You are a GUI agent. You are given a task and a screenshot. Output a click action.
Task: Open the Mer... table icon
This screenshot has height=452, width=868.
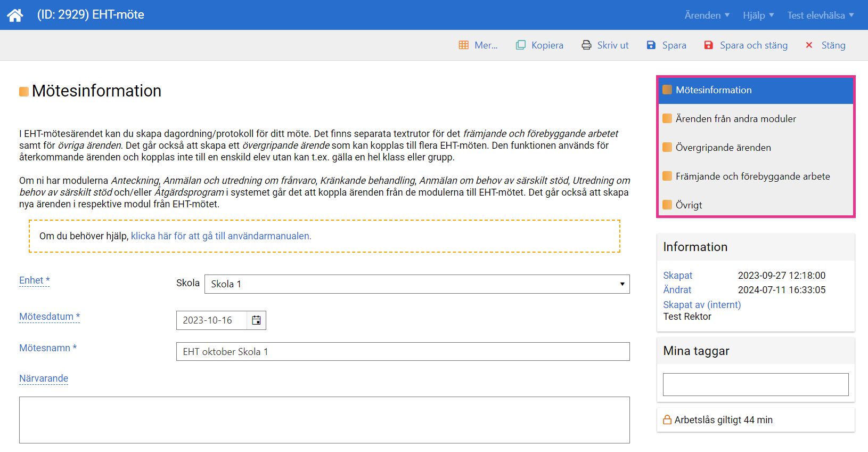point(464,45)
